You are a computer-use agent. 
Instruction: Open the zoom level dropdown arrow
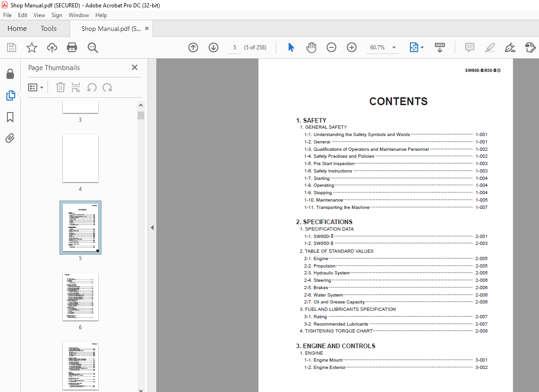click(394, 48)
